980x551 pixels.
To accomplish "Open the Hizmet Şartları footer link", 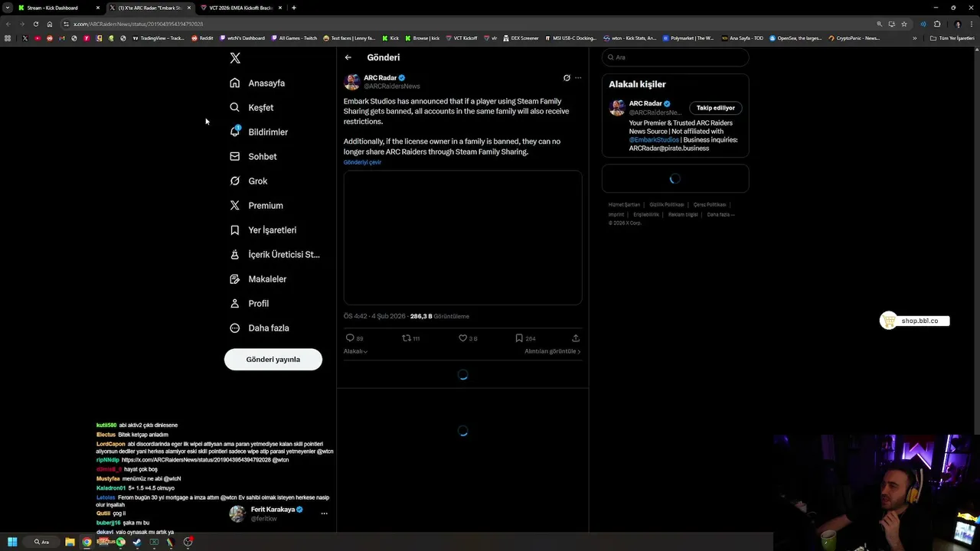I will tap(624, 204).
